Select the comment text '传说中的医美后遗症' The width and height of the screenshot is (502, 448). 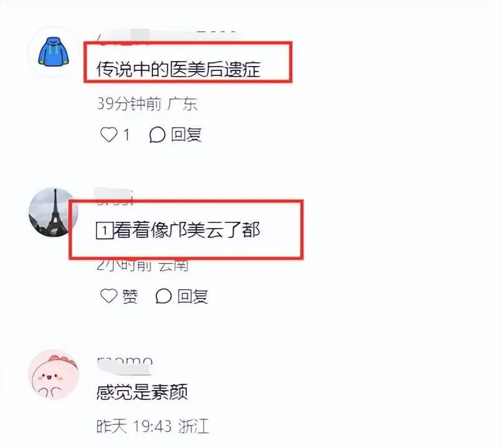(178, 69)
